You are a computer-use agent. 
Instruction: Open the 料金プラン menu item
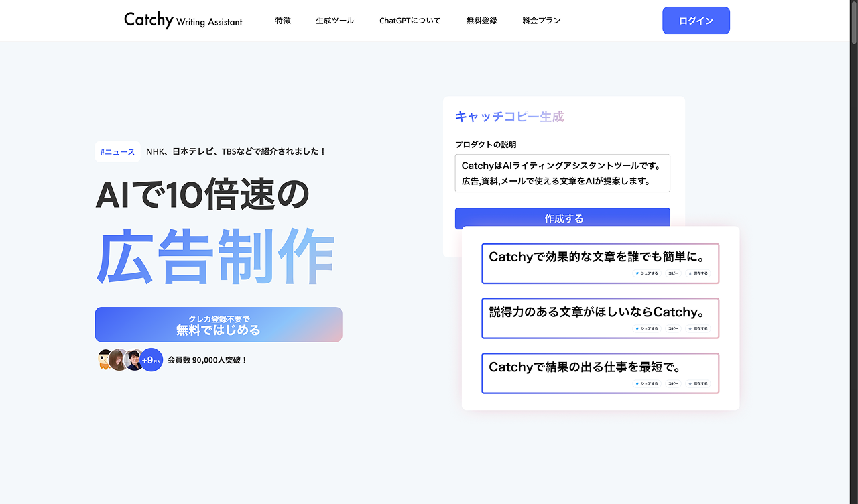[542, 21]
